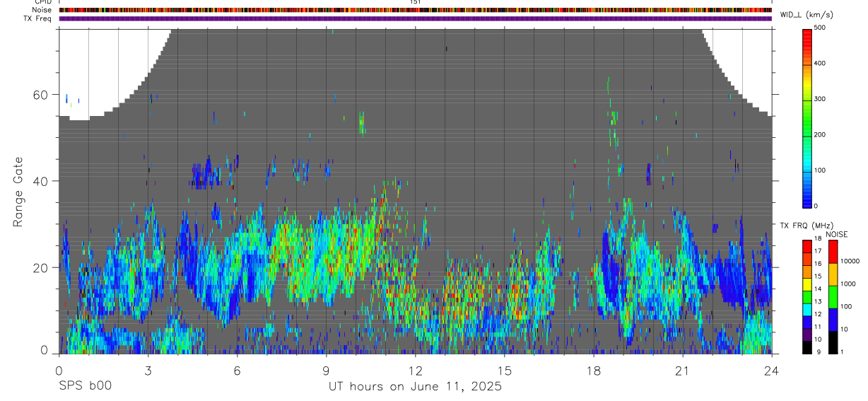This screenshot has width=868, height=401.
Task: Pick the green 100–1000 swatch in NOISE legend
Action: click(832, 297)
